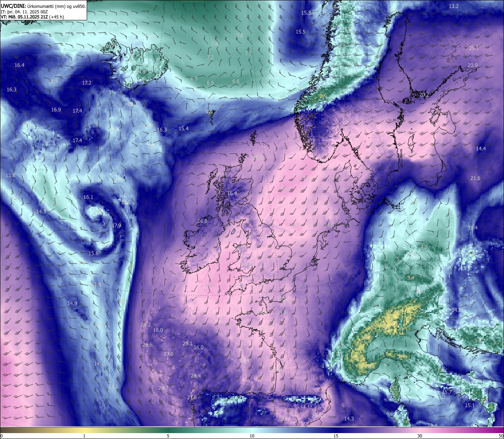The width and height of the screenshot is (504, 439).
Task: Click the 3.4 map value
Action: click(x=411, y=278)
